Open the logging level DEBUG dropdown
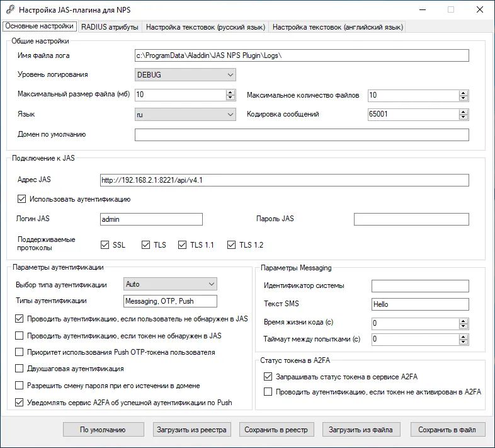The height and width of the screenshot is (448, 495). [x=185, y=75]
